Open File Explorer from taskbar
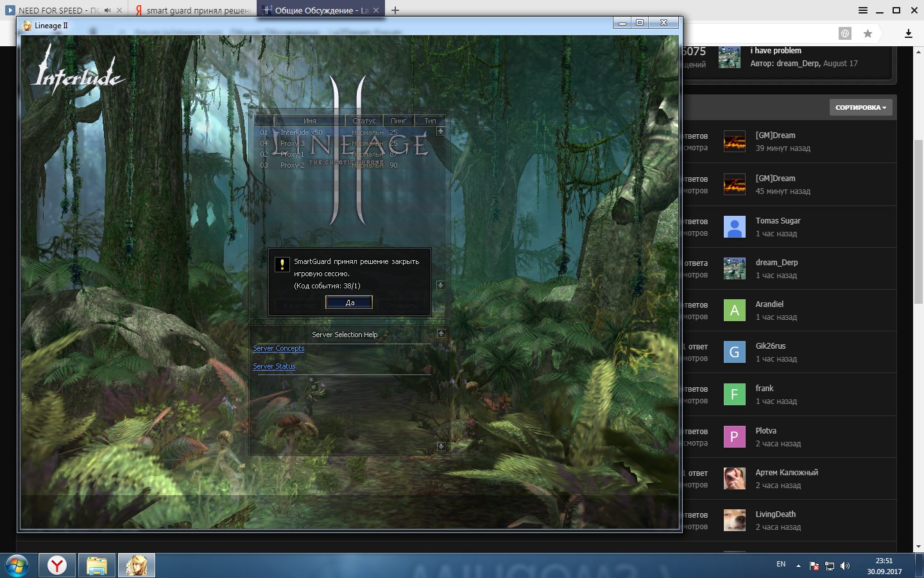 pos(97,566)
